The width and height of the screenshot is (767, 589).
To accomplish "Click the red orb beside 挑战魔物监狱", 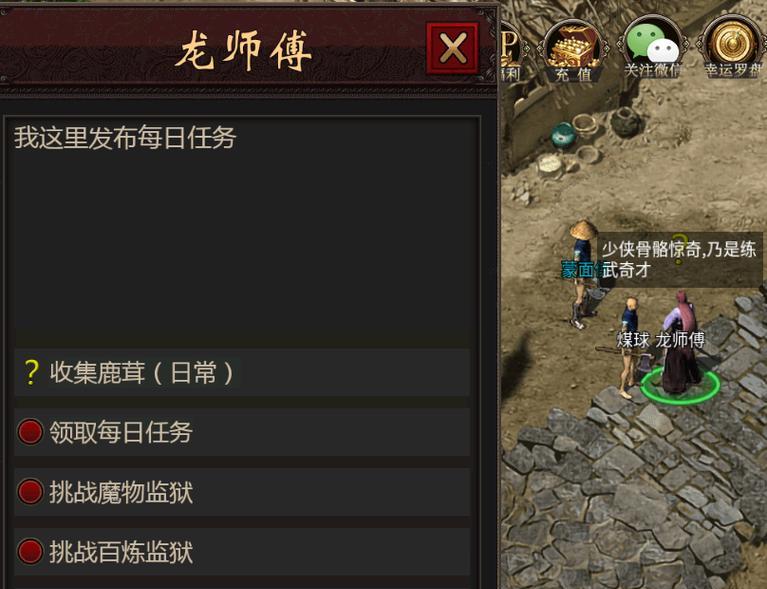I will 30,492.
